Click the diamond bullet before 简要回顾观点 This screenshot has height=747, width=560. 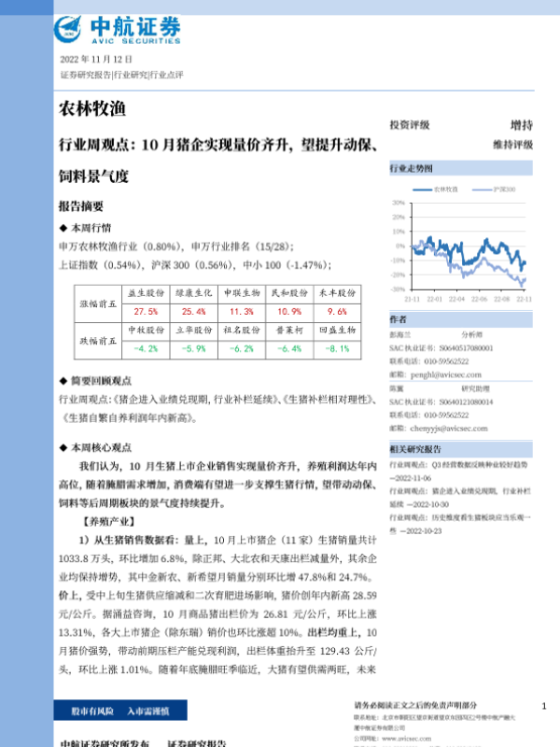[x=62, y=381]
